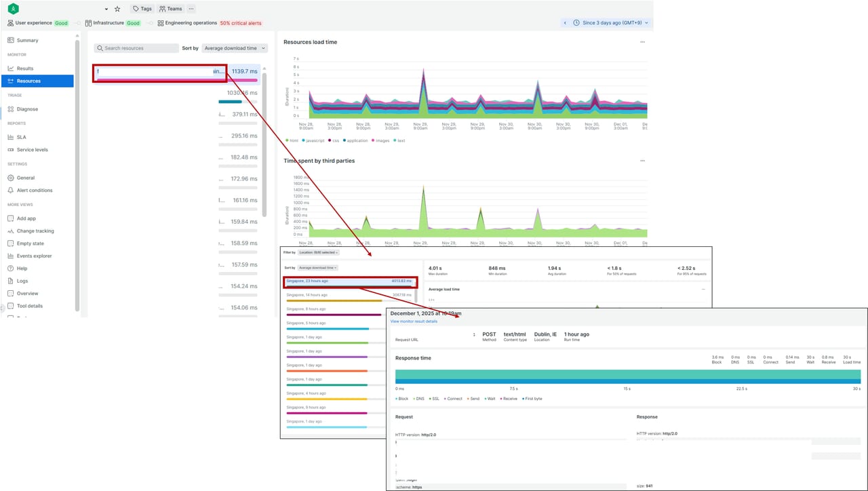Click the View monitor result details link
868x491 pixels.
(x=414, y=321)
